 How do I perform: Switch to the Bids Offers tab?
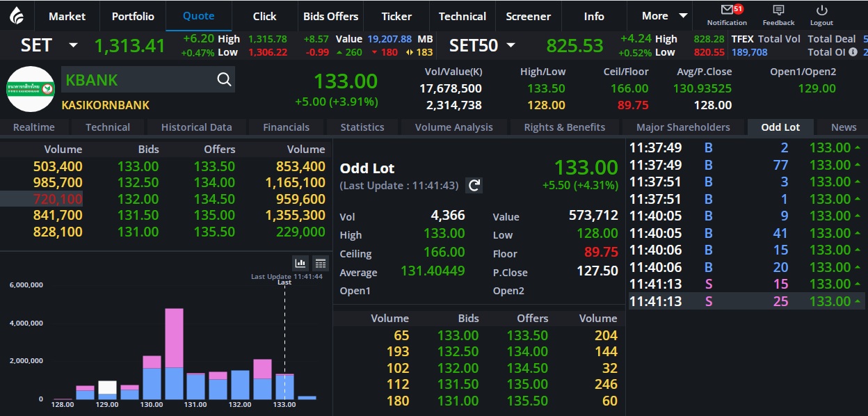click(331, 16)
